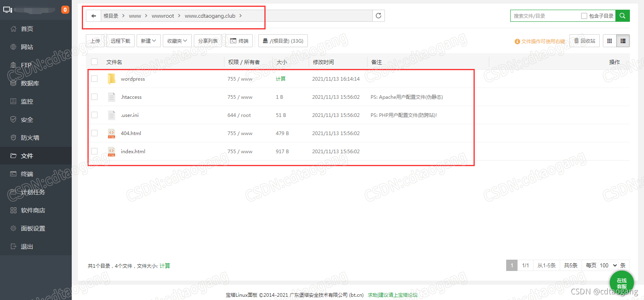This screenshot has width=644, height=300.
Task: Click .htaccess note PS: Apache用户配置文件(伪静态)
Action: click(x=407, y=97)
